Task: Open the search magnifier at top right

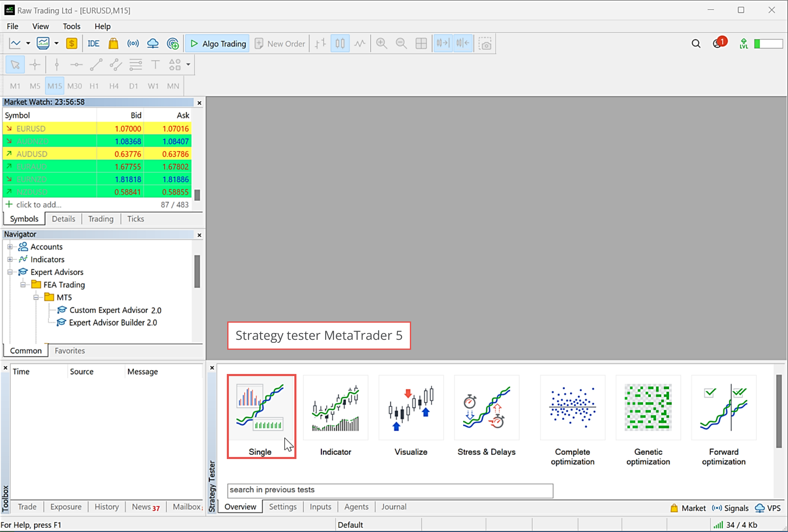Action: point(696,43)
